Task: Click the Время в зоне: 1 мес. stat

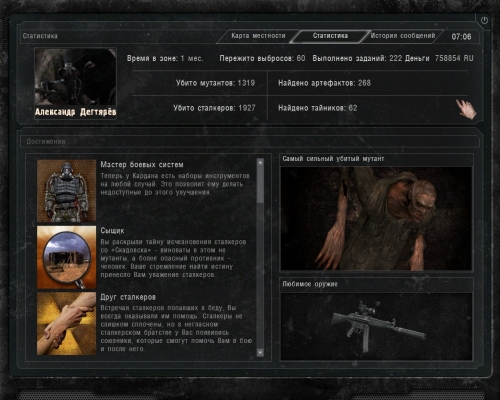Action: [165, 58]
